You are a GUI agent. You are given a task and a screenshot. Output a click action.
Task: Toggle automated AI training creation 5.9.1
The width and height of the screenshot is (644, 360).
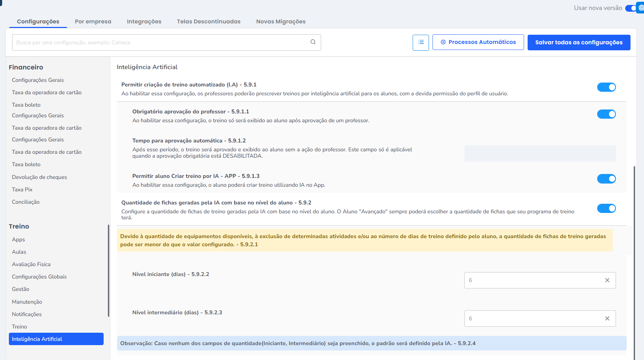click(606, 87)
